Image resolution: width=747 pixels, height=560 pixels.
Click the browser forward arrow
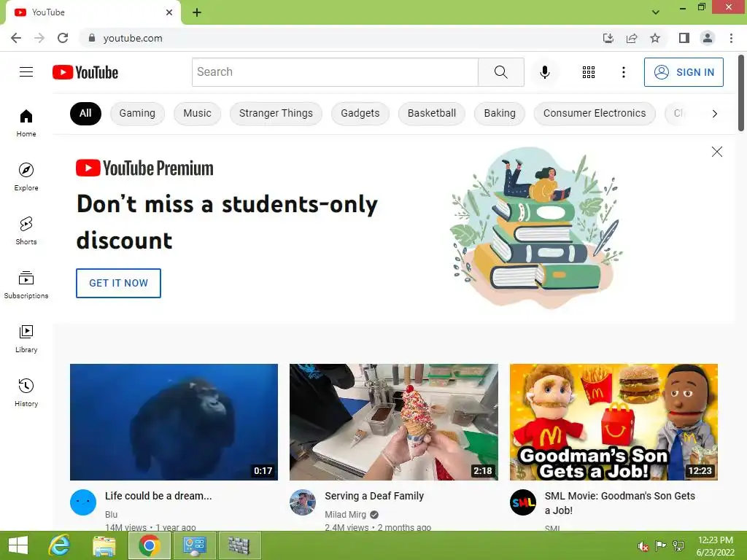[x=39, y=38]
